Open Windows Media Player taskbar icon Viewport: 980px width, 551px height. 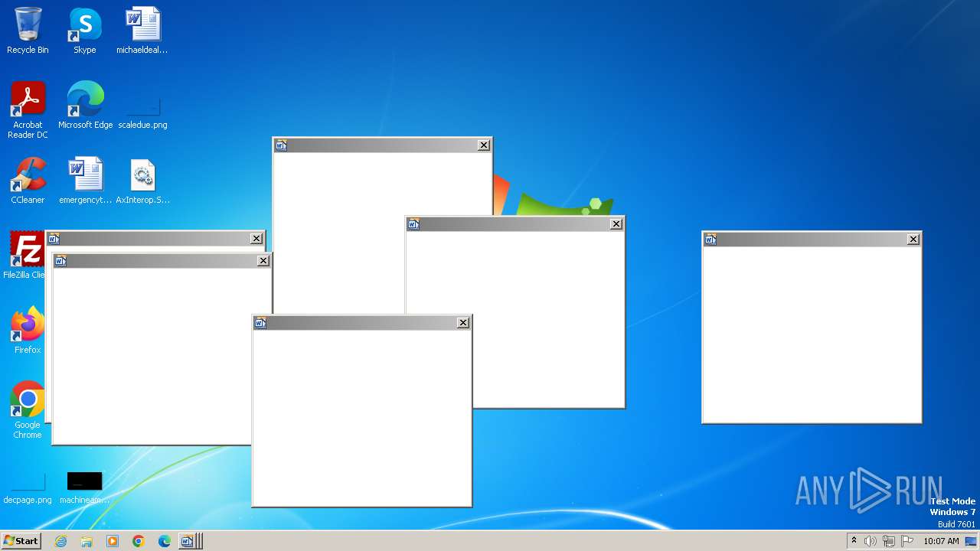pos(113,541)
